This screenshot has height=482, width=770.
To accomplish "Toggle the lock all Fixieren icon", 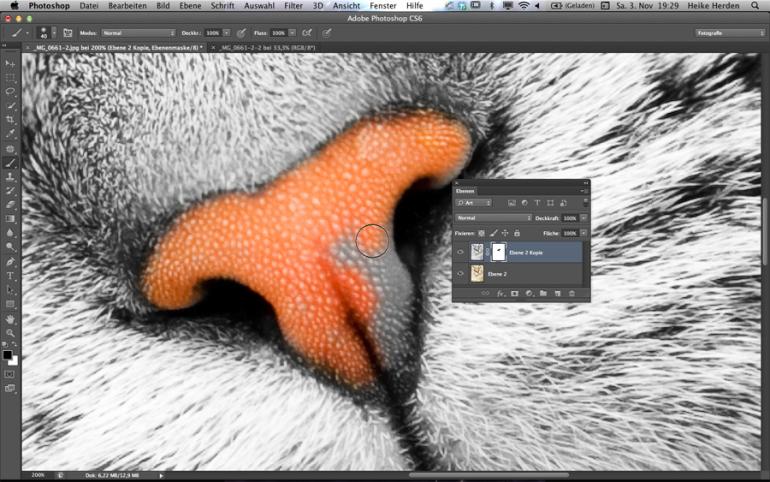I will click(x=517, y=233).
